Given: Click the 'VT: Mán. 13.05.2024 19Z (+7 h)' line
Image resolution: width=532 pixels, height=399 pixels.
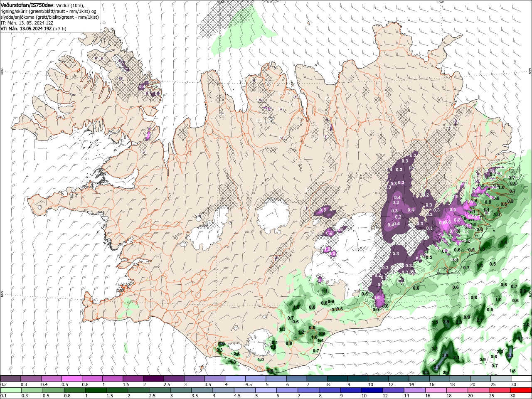Looking at the screenshot, I should pos(33,29).
